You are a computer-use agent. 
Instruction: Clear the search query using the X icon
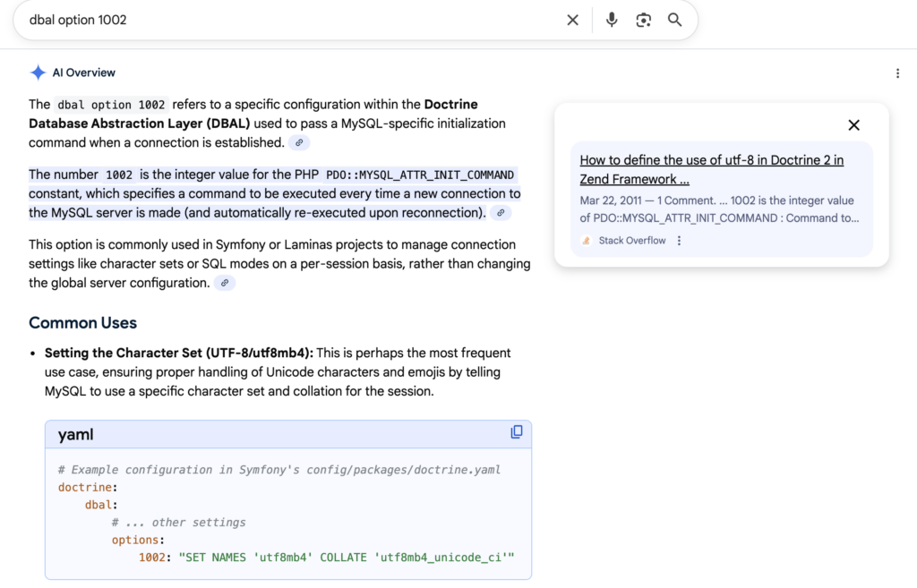click(x=572, y=19)
